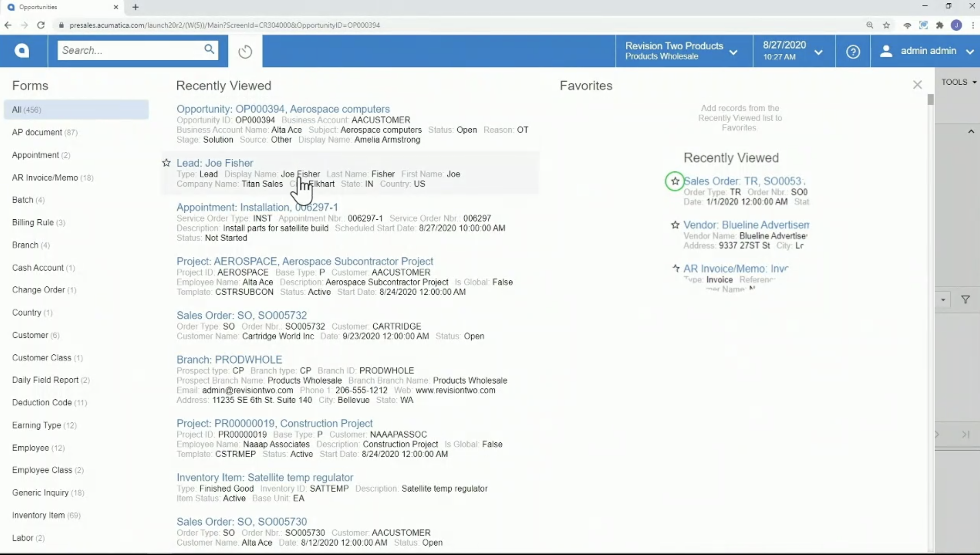The height and width of the screenshot is (555, 980).
Task: Filter by AR Invoice/Memo forms
Action: coord(53,178)
